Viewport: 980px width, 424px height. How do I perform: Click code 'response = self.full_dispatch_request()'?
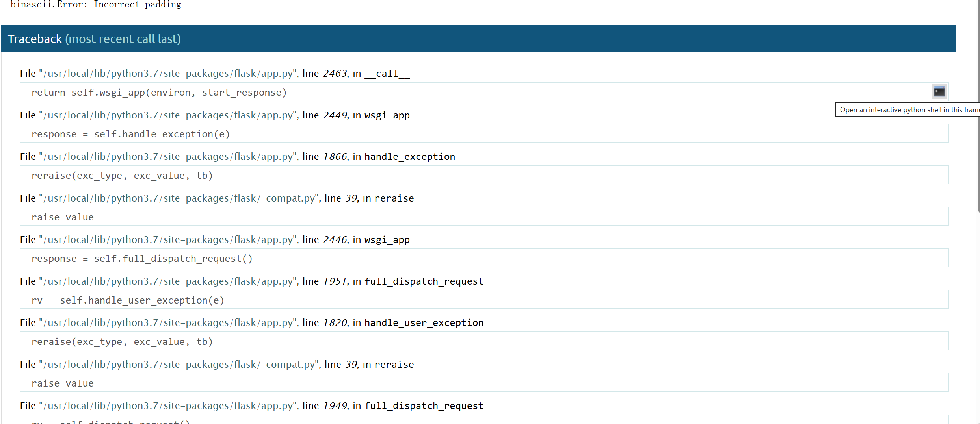[x=484, y=258]
